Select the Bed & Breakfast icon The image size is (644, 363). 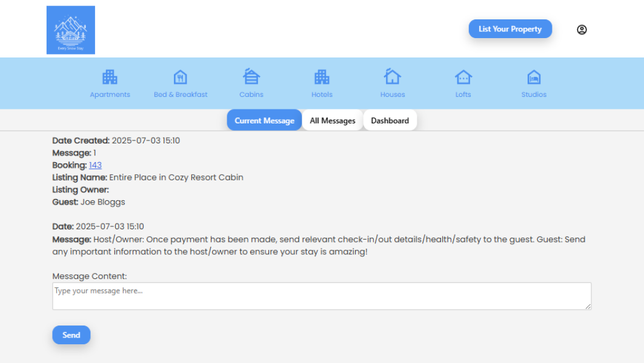[180, 77]
